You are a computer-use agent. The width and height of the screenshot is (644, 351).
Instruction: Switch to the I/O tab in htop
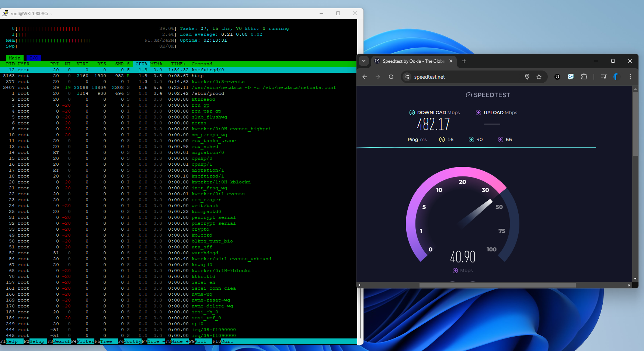coord(34,58)
